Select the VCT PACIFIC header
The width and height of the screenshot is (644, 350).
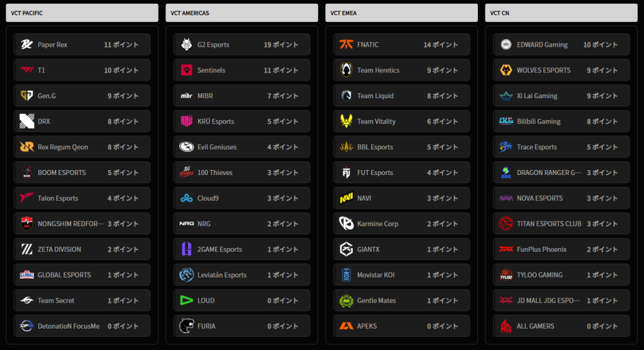coord(82,13)
